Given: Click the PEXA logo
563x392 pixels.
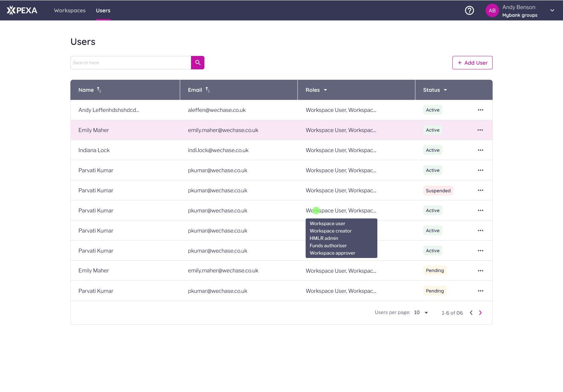Looking at the screenshot, I should [x=22, y=10].
